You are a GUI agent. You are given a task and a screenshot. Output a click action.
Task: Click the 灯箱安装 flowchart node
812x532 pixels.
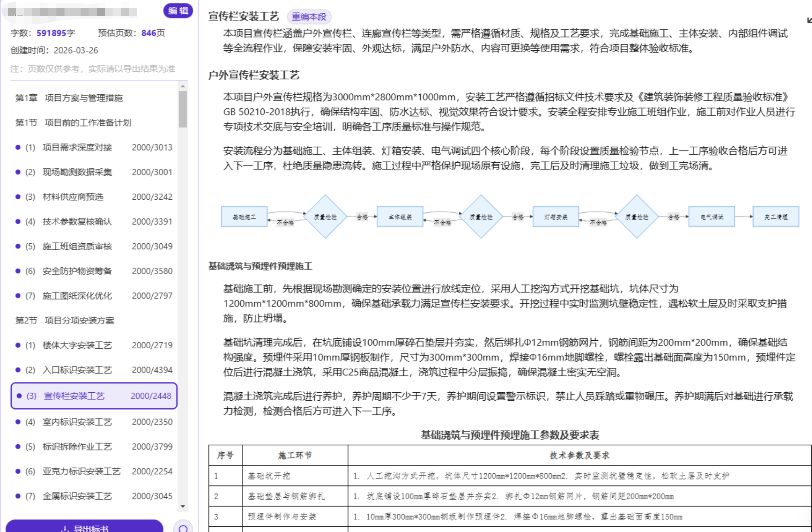[556, 217]
